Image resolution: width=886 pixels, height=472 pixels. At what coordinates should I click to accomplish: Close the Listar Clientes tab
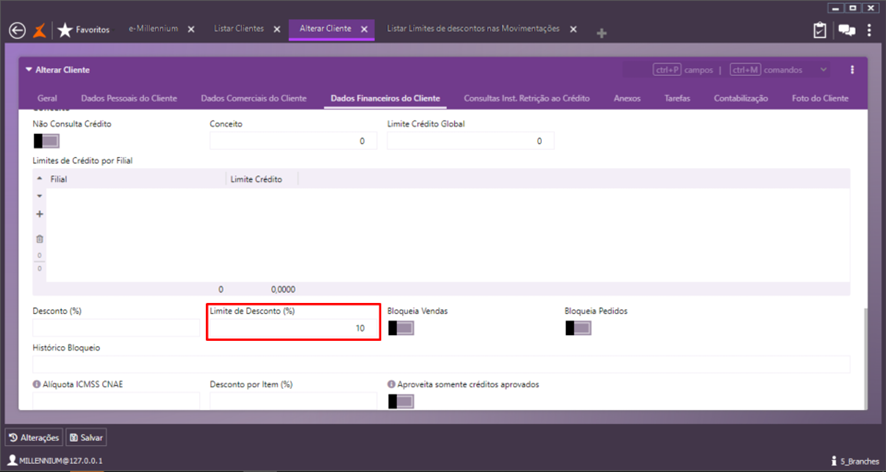point(277,29)
